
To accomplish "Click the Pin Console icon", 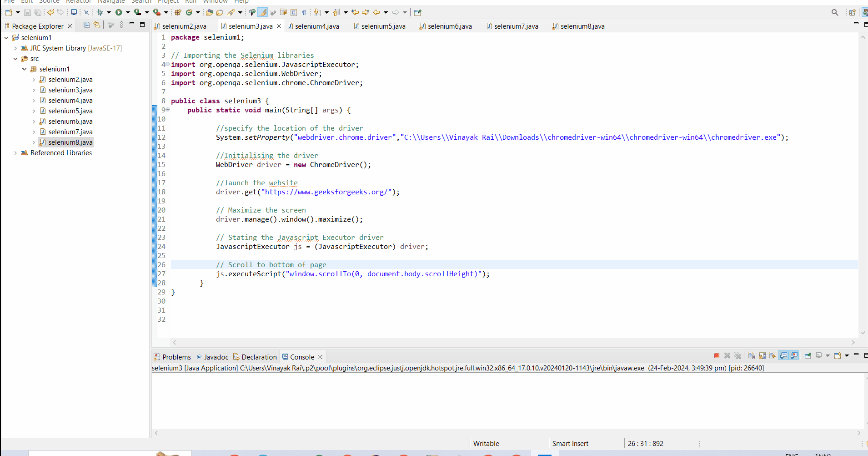I will [x=808, y=355].
